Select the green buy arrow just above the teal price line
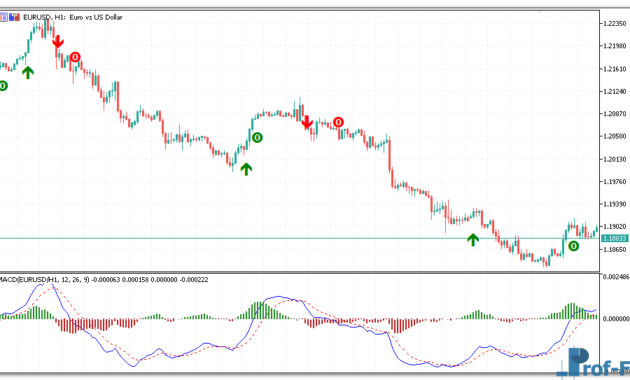 click(x=473, y=240)
